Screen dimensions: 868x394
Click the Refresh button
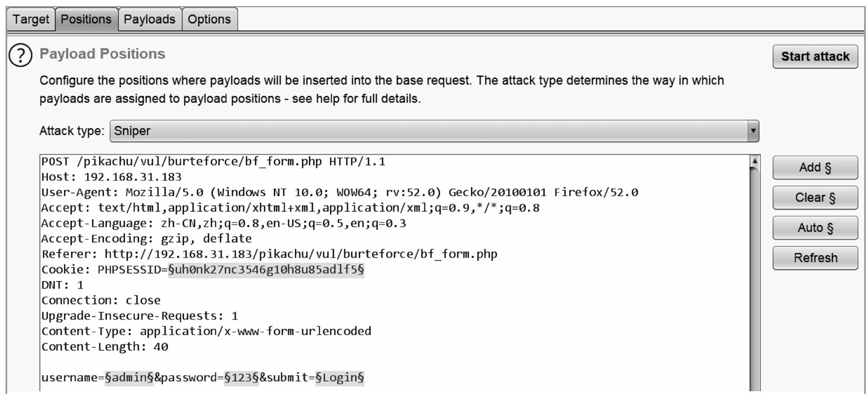pyautogui.click(x=815, y=258)
